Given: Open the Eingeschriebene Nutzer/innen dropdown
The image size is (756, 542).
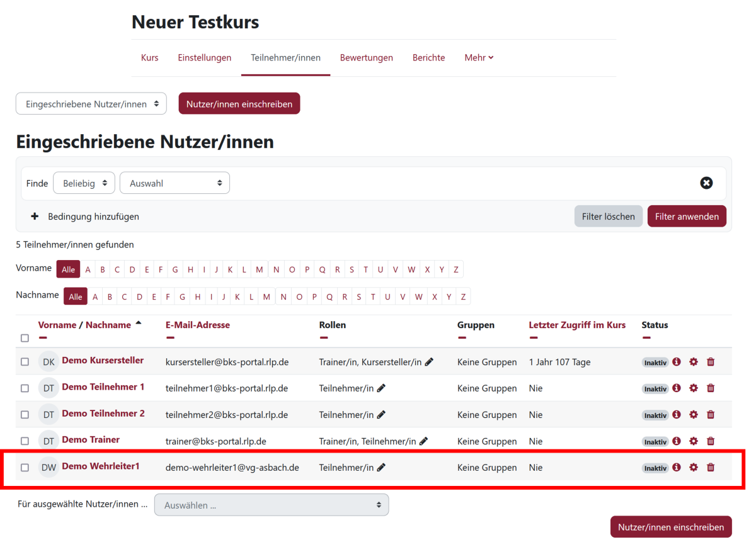Looking at the screenshot, I should click(91, 104).
